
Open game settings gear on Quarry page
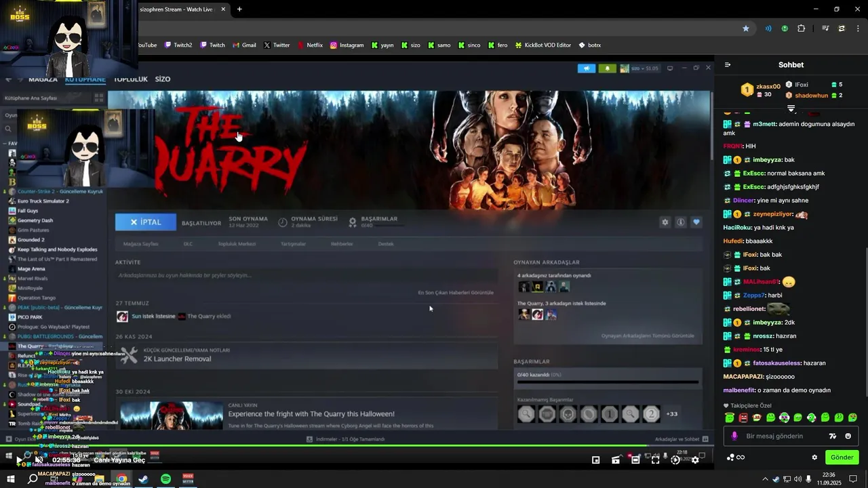665,222
